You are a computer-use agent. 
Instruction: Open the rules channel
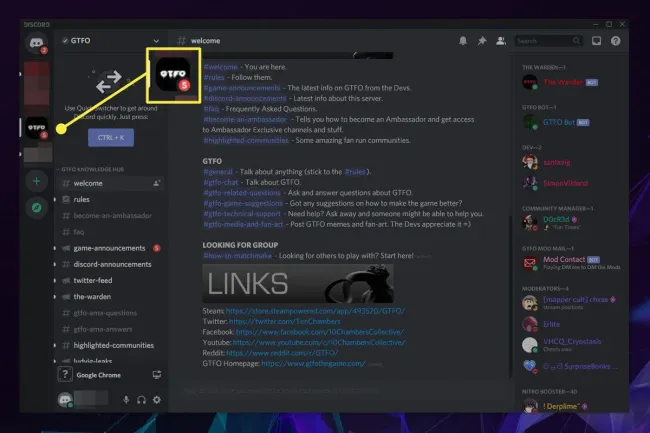click(x=110, y=199)
